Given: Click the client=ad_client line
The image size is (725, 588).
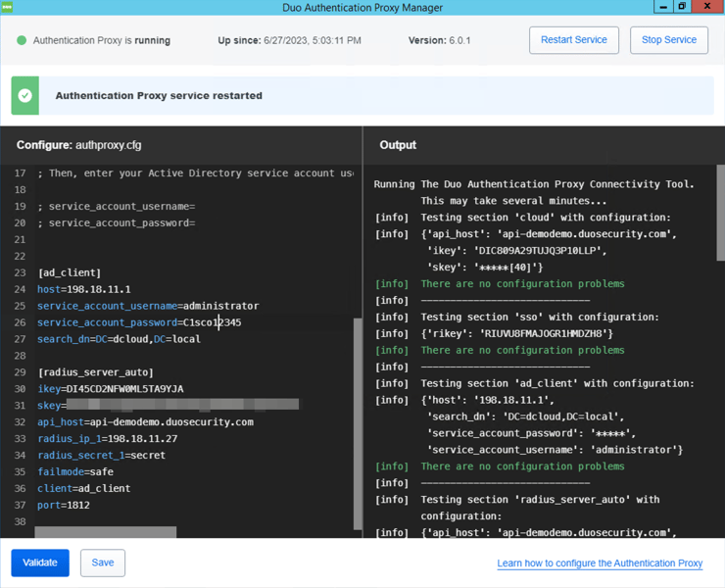Looking at the screenshot, I should click(x=83, y=489).
